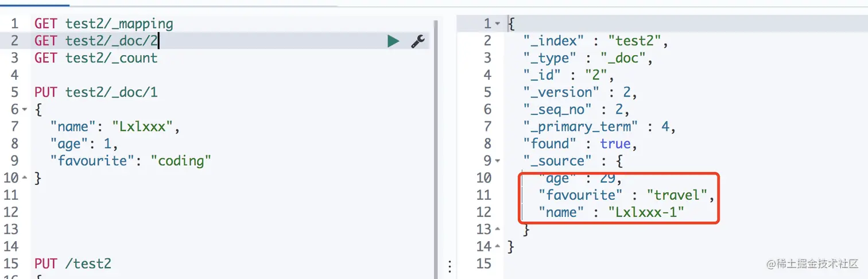Viewport: 868px width, 279px height.
Task: Toggle fold marker on response line 14
Action: 498,247
